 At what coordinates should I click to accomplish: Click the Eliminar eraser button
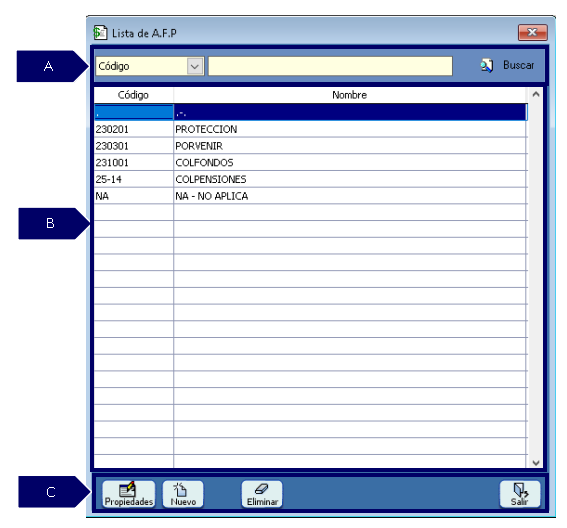(262, 494)
